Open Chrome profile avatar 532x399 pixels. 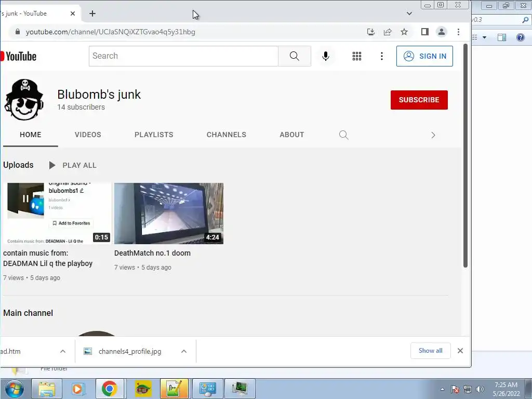[442, 32]
